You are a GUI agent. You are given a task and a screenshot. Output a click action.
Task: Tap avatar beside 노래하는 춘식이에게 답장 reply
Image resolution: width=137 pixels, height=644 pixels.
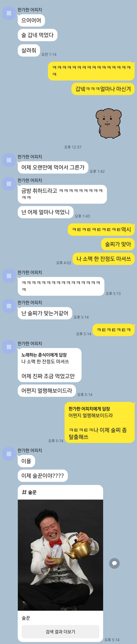(9, 347)
